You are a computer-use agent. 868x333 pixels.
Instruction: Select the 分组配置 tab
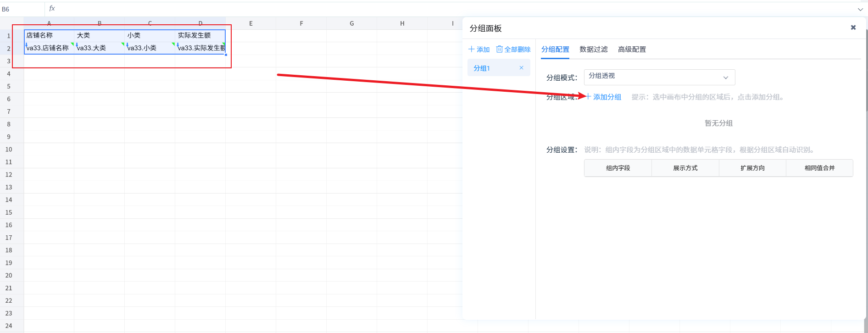(555, 50)
